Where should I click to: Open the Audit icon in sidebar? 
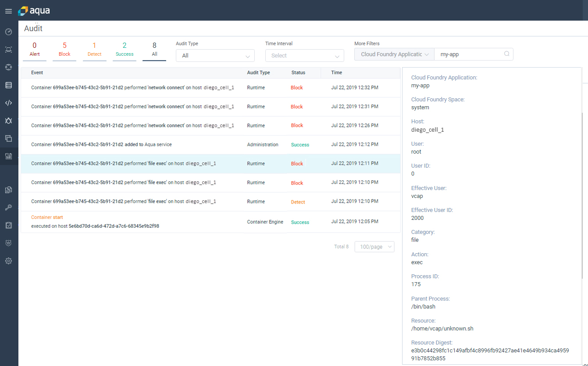coord(8,156)
